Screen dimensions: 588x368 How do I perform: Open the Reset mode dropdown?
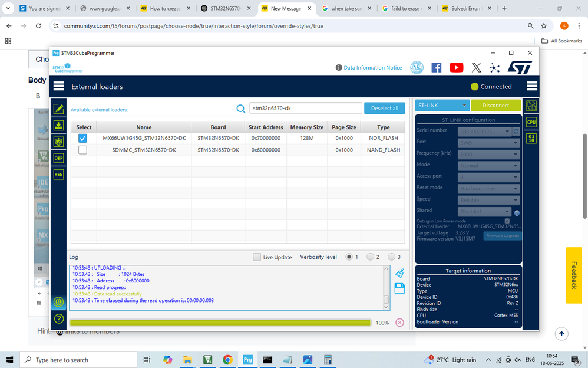(488, 189)
